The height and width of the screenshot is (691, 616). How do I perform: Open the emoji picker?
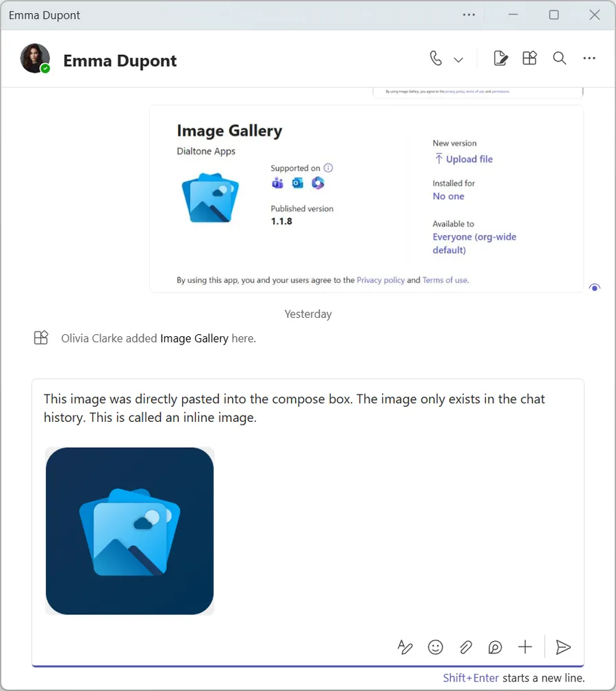click(435, 647)
